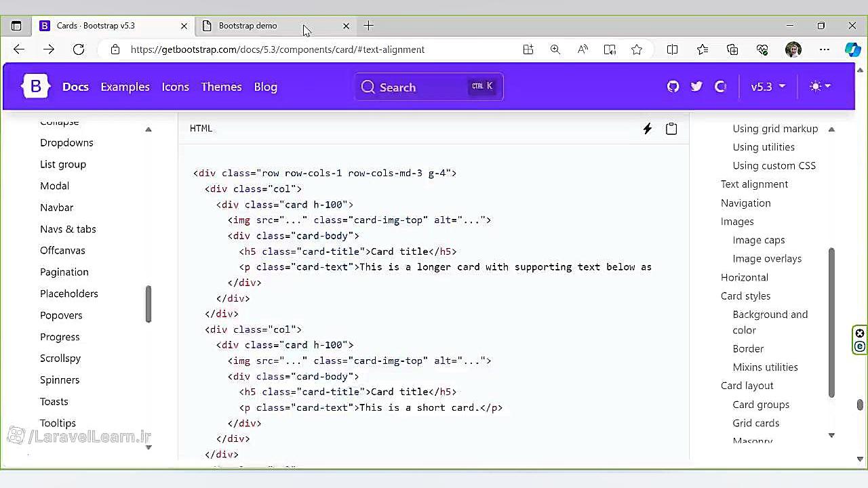Viewport: 868px width, 488px height.
Task: Open Edge Settings and more menu
Action: 825,49
